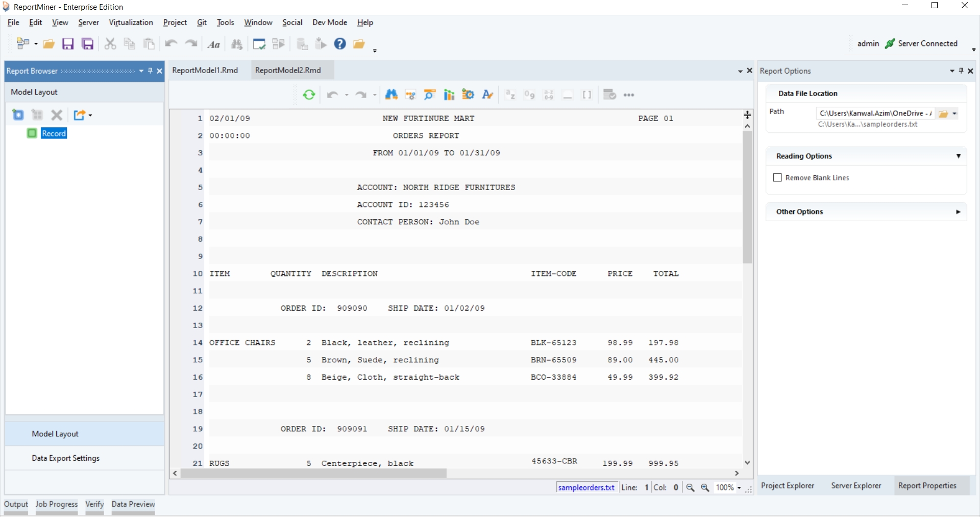This screenshot has width=980, height=517.
Task: Click the zoom out magnifier in status bar
Action: pos(690,487)
